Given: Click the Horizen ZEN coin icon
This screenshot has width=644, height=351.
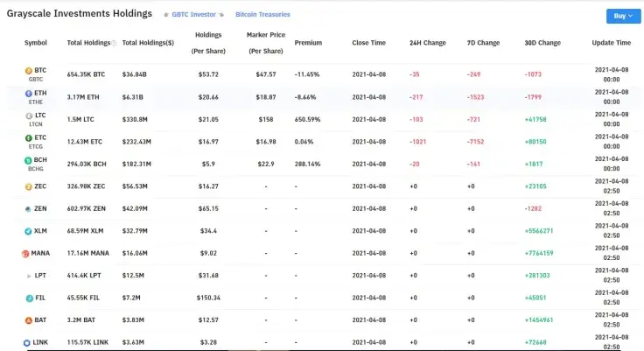Looking at the screenshot, I should coord(28,209).
